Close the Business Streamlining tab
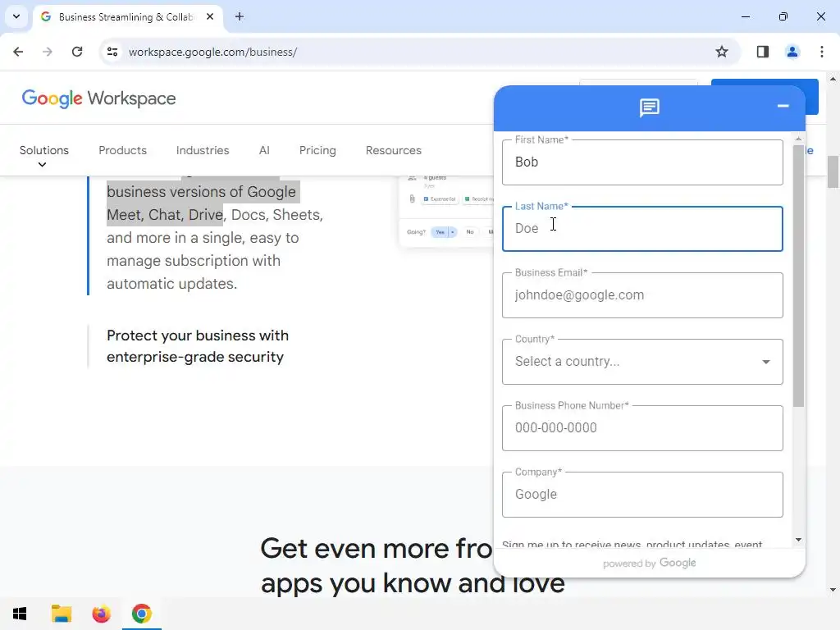Screen dimensions: 840x630 [x=210, y=16]
